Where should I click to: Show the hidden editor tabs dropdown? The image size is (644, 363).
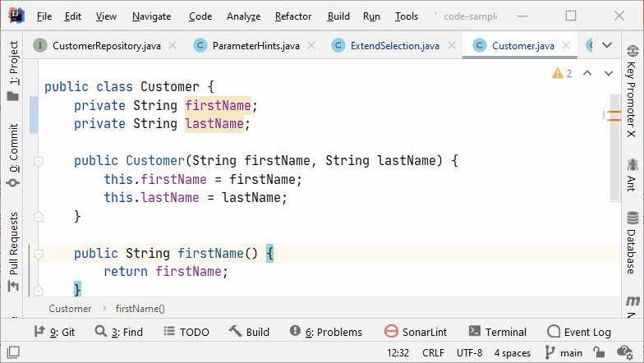tap(607, 45)
